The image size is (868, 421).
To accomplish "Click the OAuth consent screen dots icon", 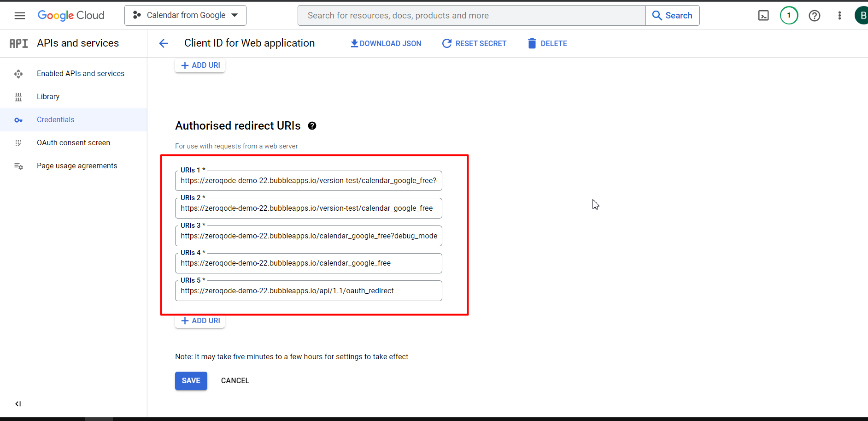I will click(x=18, y=143).
